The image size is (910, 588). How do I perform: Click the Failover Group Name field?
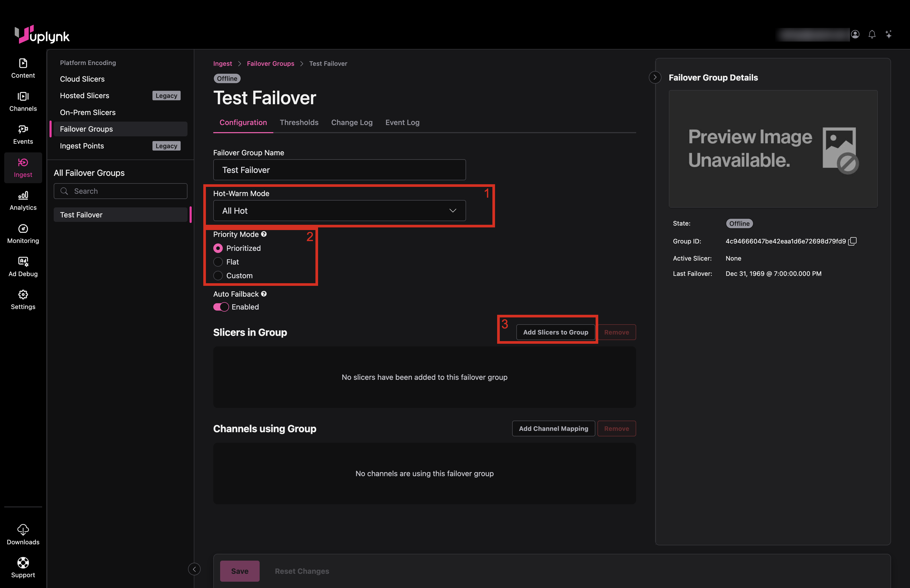339,170
